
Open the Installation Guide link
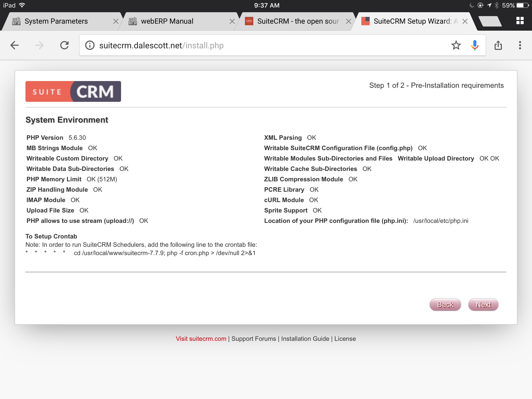coord(305,339)
